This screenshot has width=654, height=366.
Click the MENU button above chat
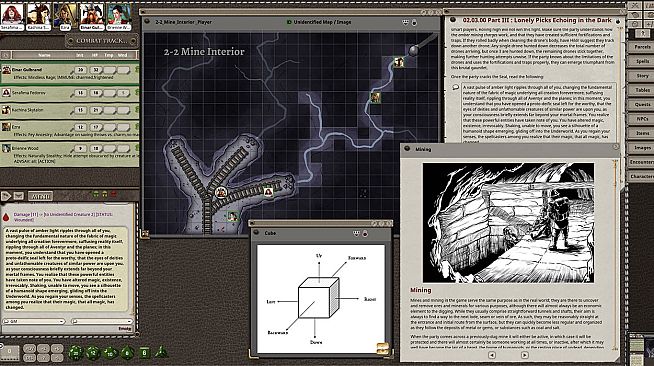(x=40, y=196)
